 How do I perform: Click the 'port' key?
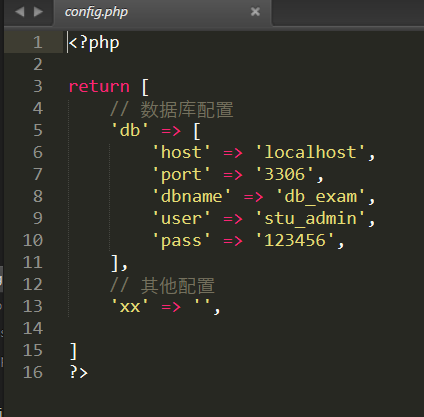coord(181,175)
